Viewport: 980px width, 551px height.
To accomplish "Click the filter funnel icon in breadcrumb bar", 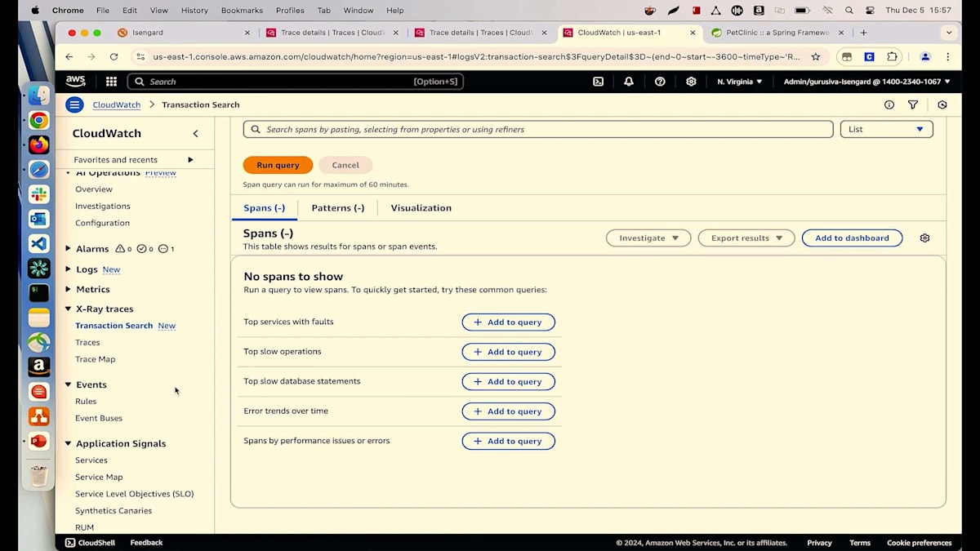I will click(x=913, y=104).
